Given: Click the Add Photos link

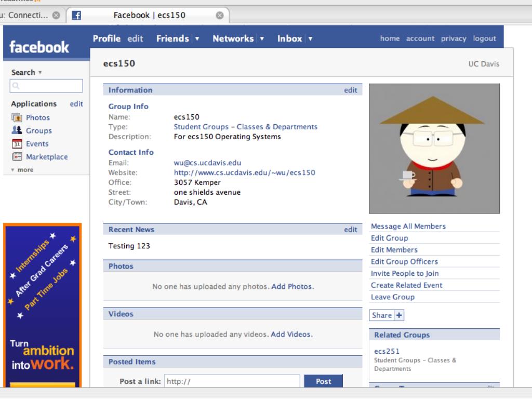Looking at the screenshot, I should 292,287.
